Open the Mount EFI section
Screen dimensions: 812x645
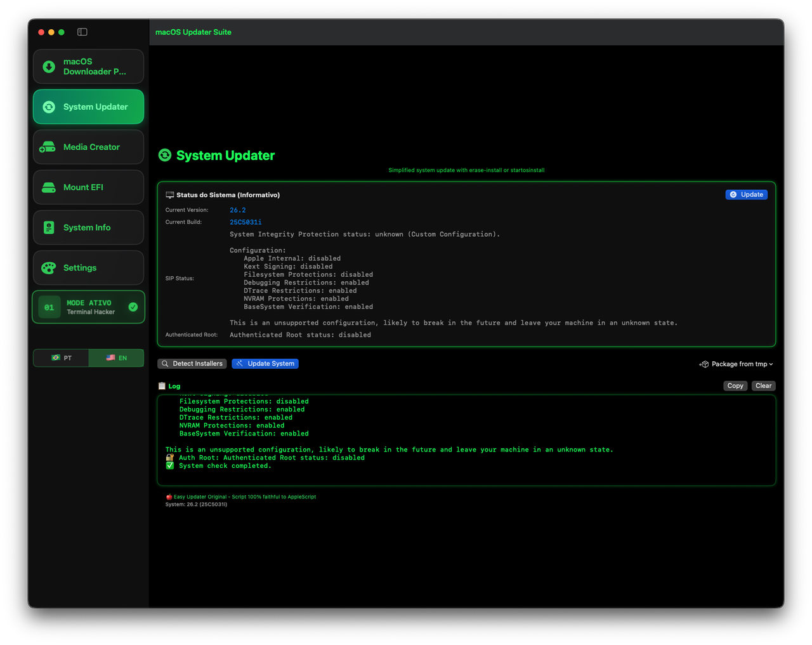pyautogui.click(x=88, y=187)
